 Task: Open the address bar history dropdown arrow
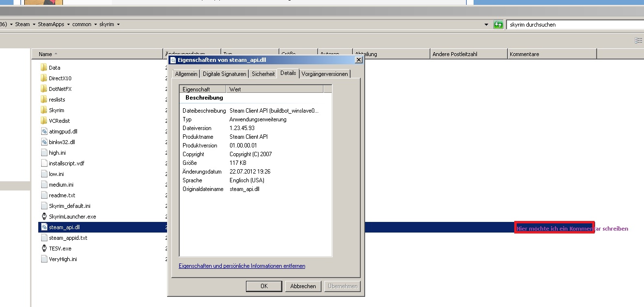click(x=486, y=24)
